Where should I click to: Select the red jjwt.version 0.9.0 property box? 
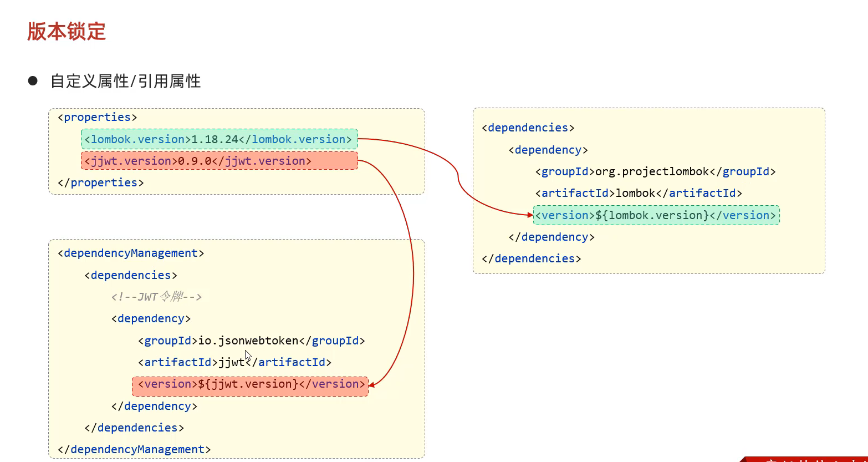(x=219, y=161)
